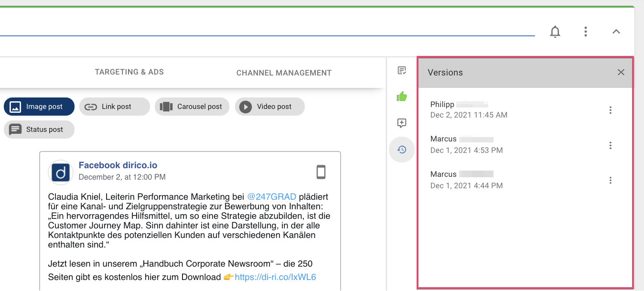Select the Image post type
Image resolution: width=644 pixels, height=291 pixels.
pos(39,107)
